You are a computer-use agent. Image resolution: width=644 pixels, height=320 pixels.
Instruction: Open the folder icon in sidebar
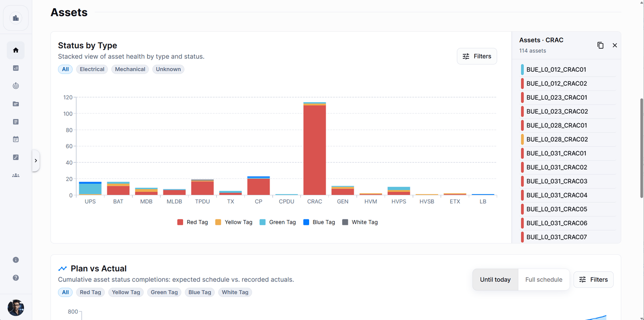click(x=16, y=104)
